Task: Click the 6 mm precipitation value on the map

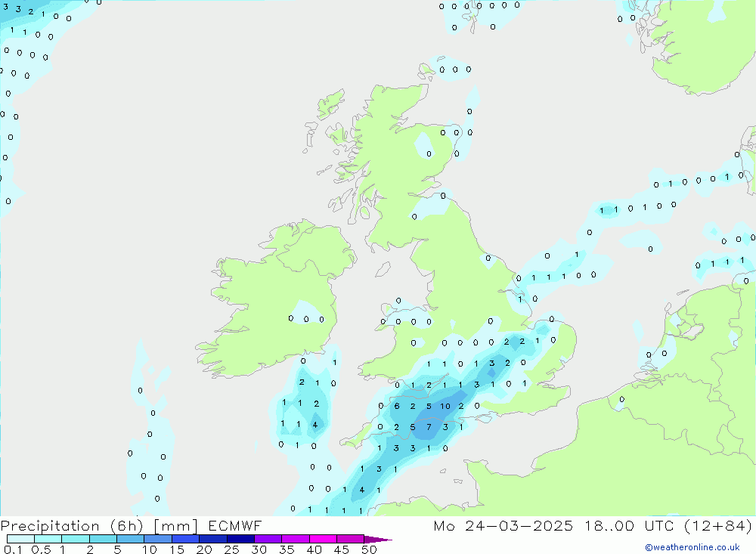Action: coord(397,407)
